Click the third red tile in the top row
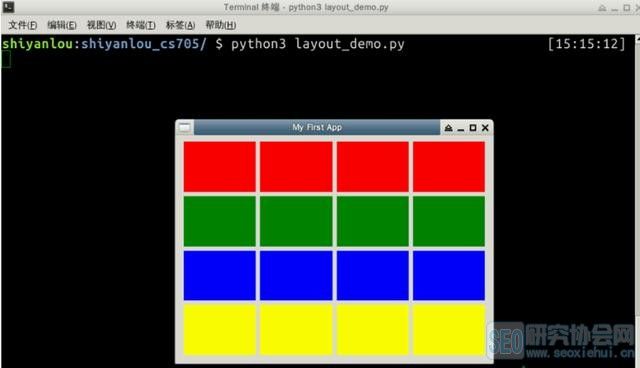Viewport: 640px width, 368px height. click(373, 167)
